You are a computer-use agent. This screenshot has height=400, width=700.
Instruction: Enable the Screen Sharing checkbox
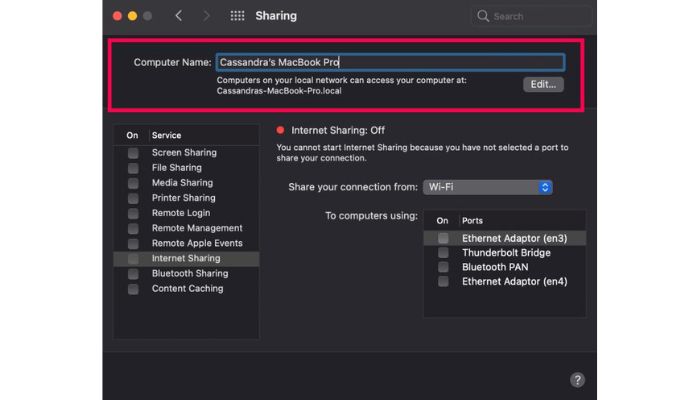[x=133, y=153]
